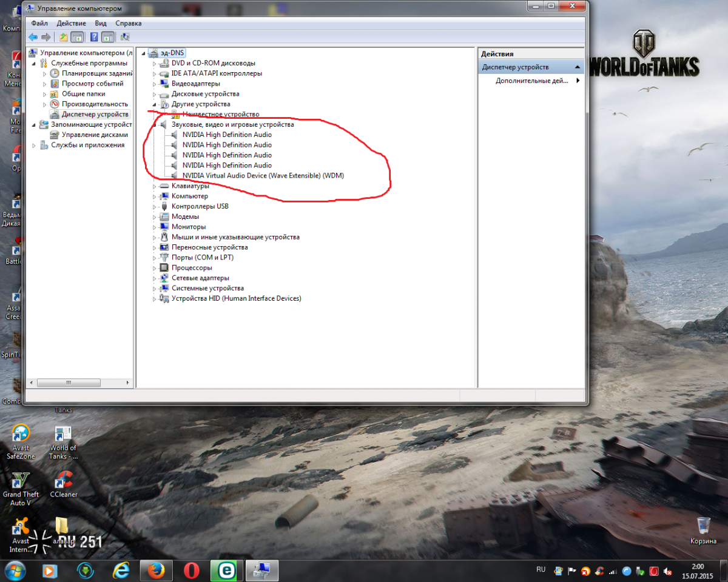728x582 pixels.
Task: Click the Планировщик заданий clock icon
Action: pyautogui.click(x=55, y=73)
